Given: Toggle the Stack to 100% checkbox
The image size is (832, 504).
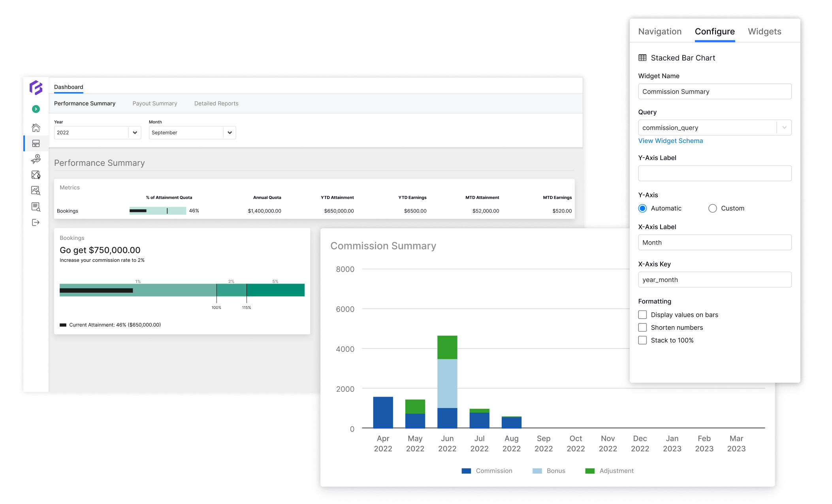Looking at the screenshot, I should point(642,340).
